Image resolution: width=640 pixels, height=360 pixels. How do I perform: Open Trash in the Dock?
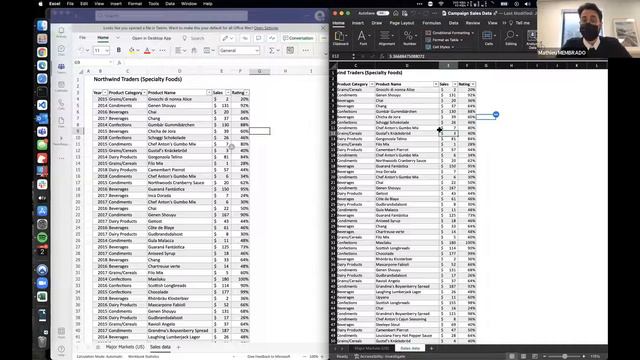(x=42, y=341)
